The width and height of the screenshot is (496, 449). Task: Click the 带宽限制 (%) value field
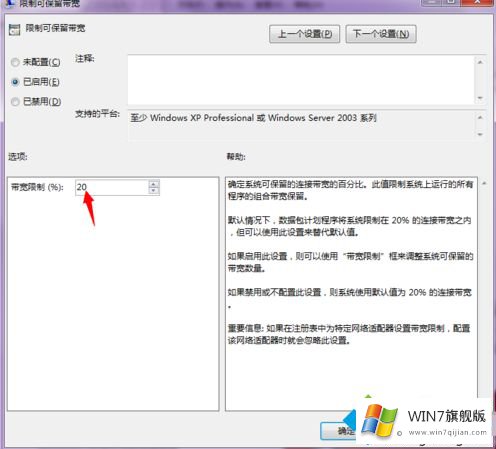point(112,187)
